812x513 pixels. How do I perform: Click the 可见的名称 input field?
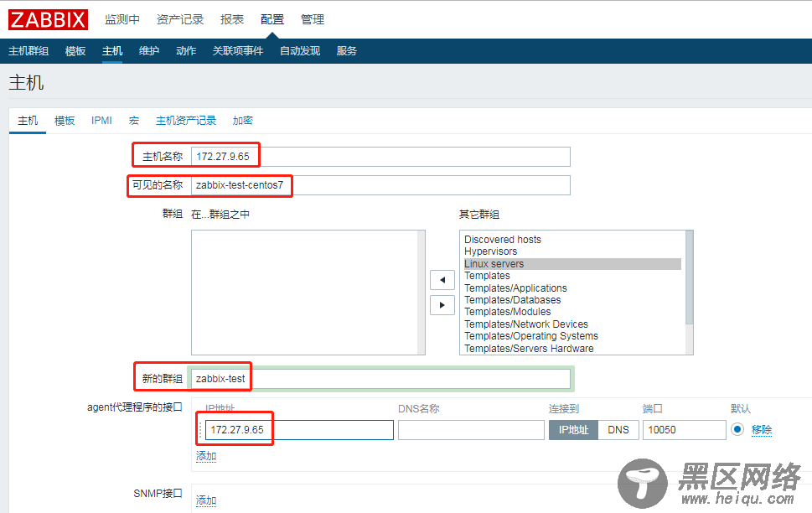coord(380,185)
